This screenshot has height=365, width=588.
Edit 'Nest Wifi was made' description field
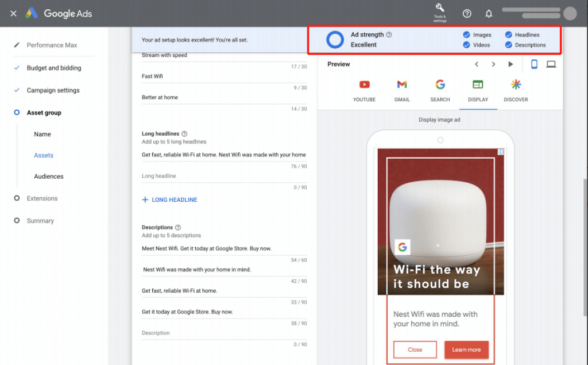[x=225, y=270]
